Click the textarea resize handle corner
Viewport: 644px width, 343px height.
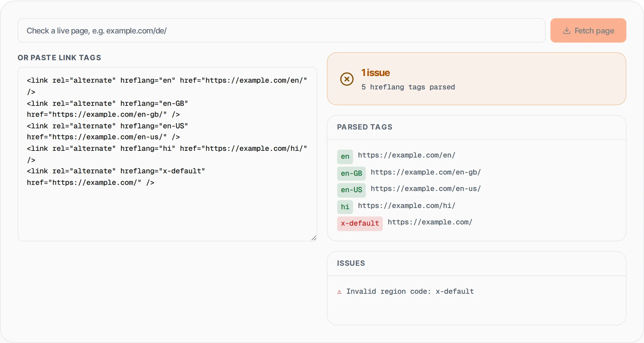(314, 238)
